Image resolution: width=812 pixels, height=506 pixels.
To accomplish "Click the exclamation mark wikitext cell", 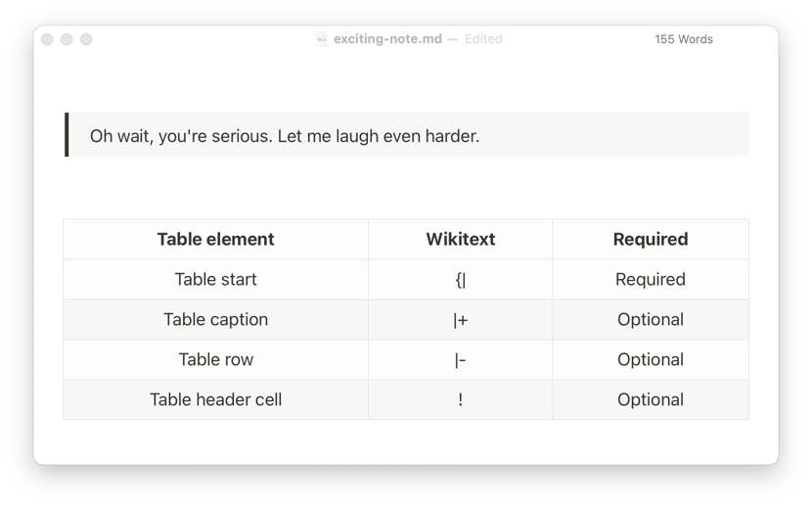I will [x=461, y=400].
